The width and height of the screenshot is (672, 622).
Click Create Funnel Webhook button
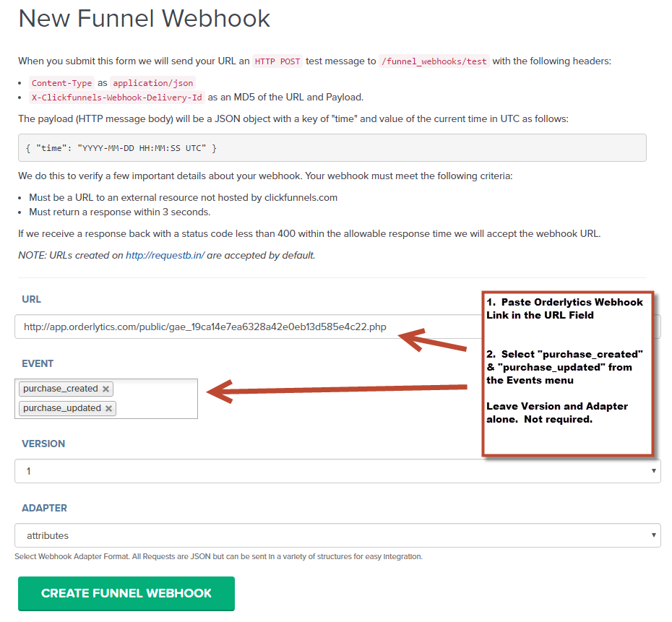[126, 593]
